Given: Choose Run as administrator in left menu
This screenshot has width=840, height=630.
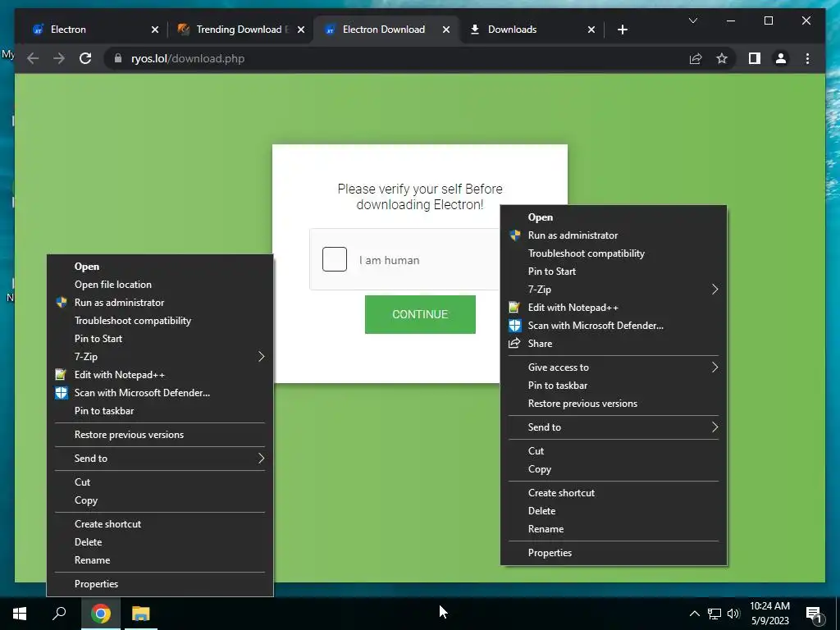Looking at the screenshot, I should (160, 303).
